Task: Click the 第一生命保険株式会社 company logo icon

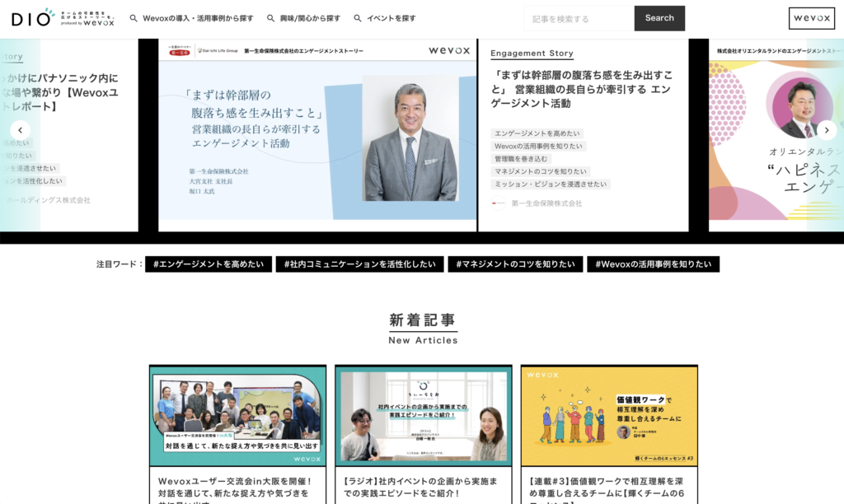Action: point(499,203)
